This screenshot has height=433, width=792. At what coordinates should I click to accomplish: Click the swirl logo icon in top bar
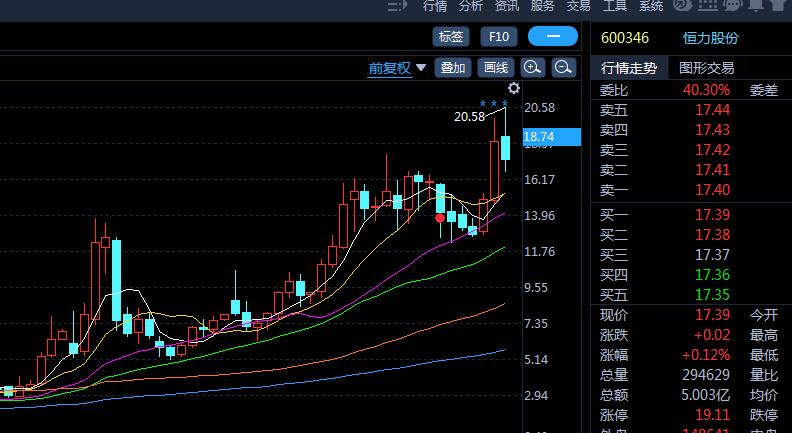click(683, 6)
